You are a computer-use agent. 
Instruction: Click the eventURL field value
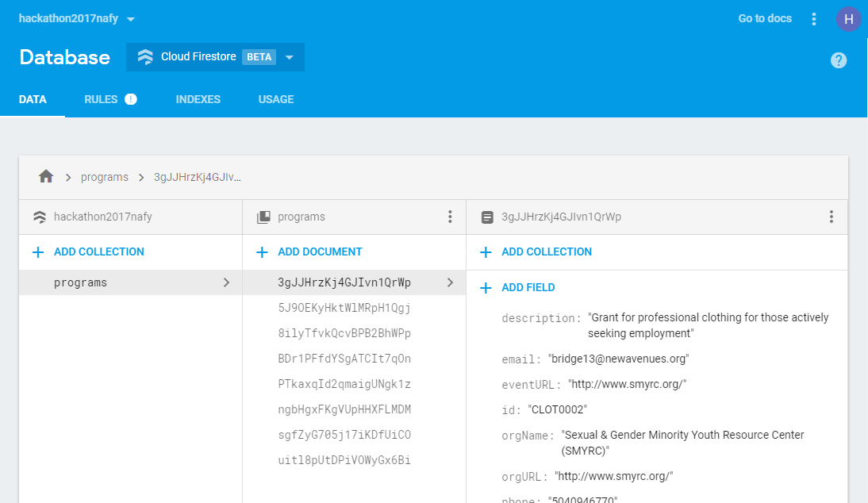point(627,384)
